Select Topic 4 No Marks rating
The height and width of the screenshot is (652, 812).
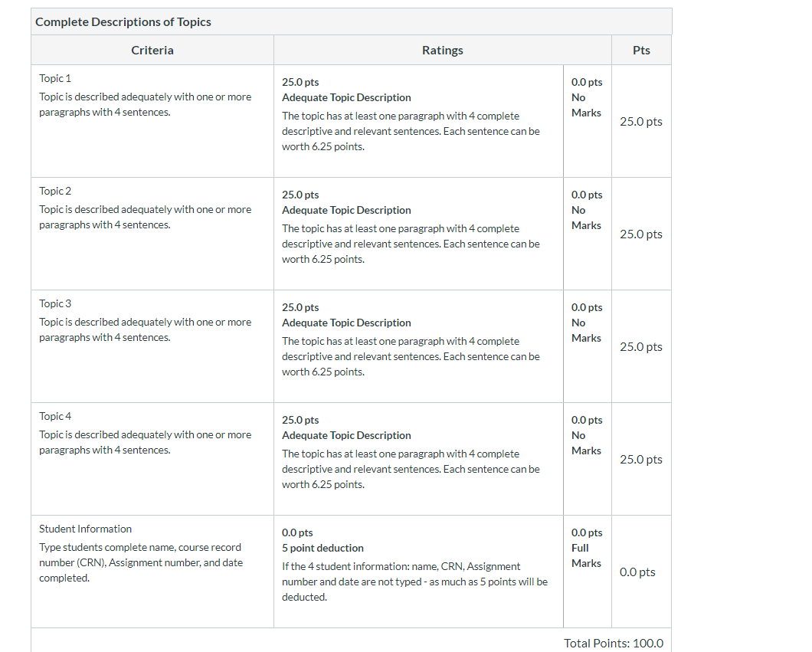coord(588,459)
